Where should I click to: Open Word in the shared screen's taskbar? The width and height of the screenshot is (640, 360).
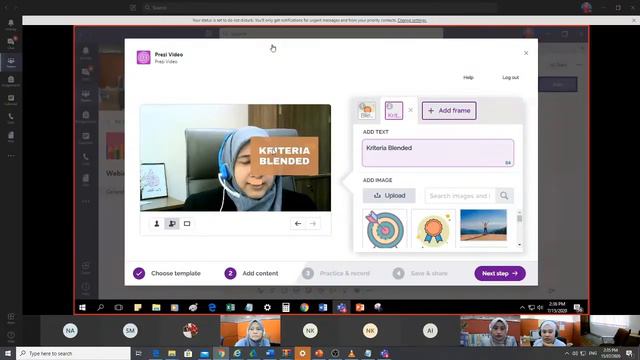(x=323, y=307)
